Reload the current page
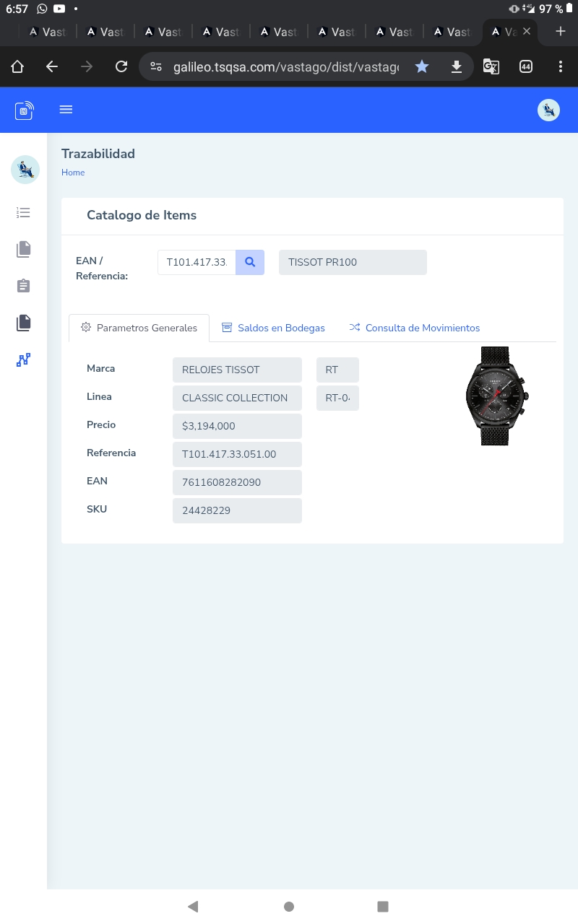Viewport: 578px width, 924px height. 121,66
